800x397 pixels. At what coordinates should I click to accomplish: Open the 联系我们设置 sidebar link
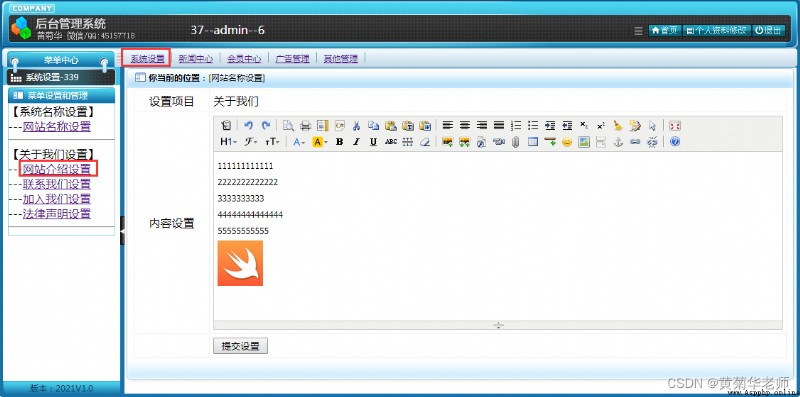click(57, 184)
